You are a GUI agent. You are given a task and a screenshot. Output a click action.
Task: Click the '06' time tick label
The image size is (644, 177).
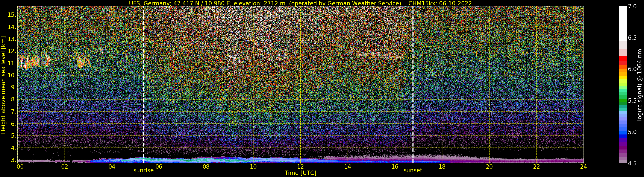tap(159, 166)
